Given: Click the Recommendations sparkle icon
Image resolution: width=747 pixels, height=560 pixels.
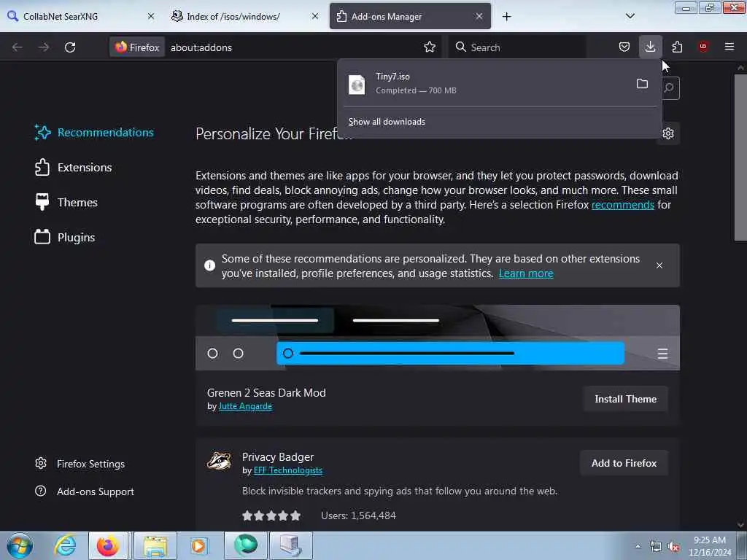Looking at the screenshot, I should [42, 133].
